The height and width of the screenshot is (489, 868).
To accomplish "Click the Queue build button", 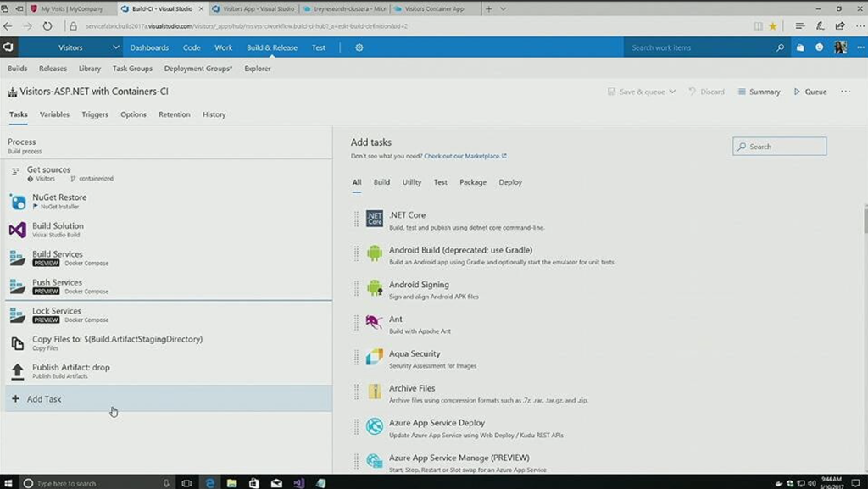I will (x=810, y=92).
